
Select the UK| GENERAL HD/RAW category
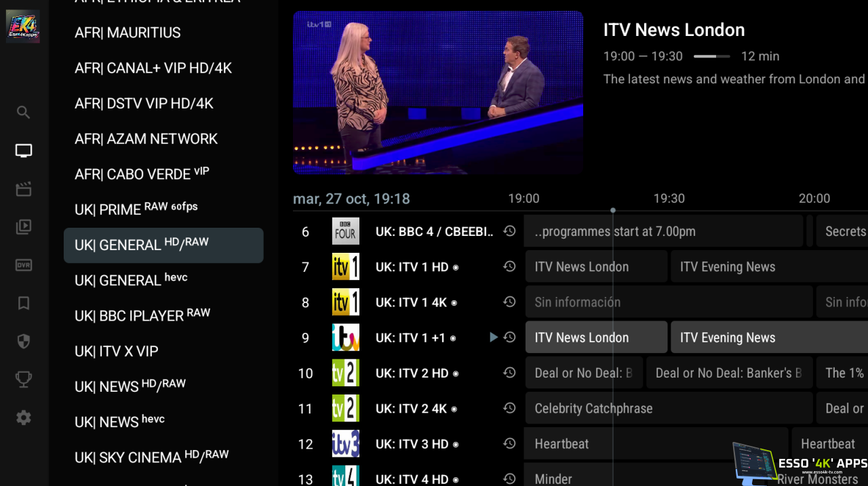(163, 245)
